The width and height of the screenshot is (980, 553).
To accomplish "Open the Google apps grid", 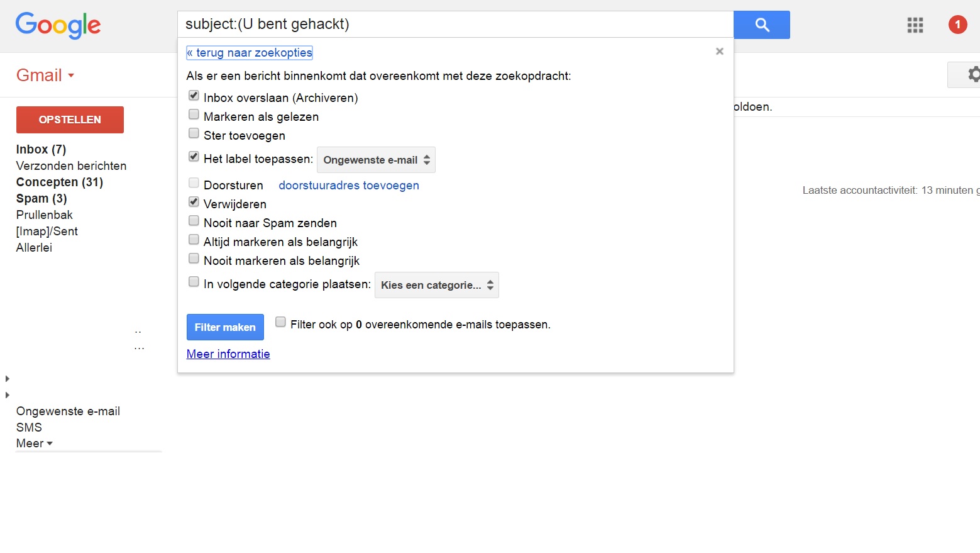I will pyautogui.click(x=915, y=25).
